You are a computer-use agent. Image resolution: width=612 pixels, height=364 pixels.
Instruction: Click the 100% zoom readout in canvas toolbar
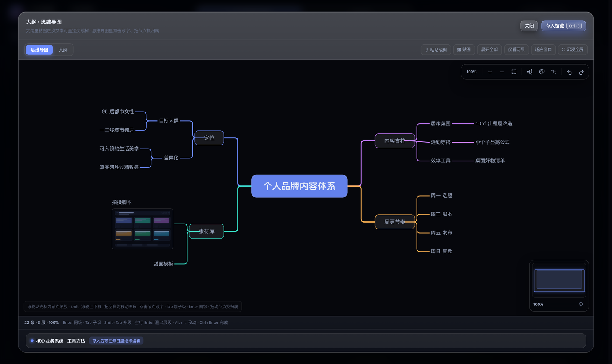click(x=471, y=72)
